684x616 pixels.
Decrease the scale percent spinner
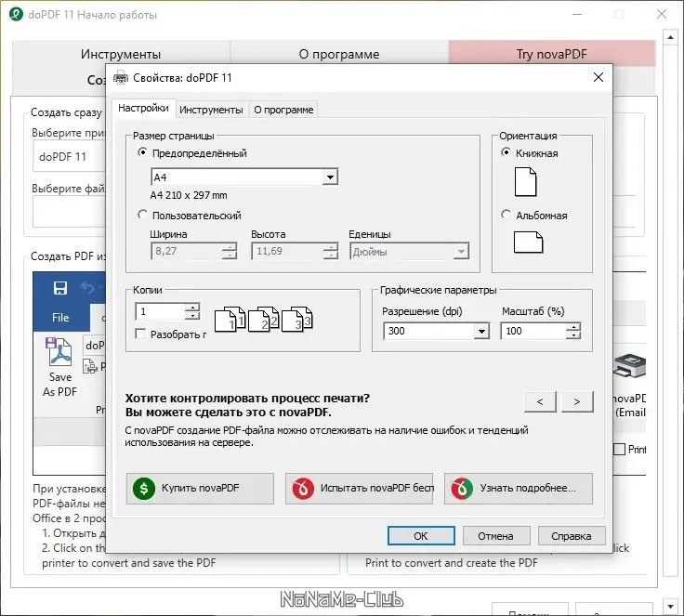(x=573, y=335)
